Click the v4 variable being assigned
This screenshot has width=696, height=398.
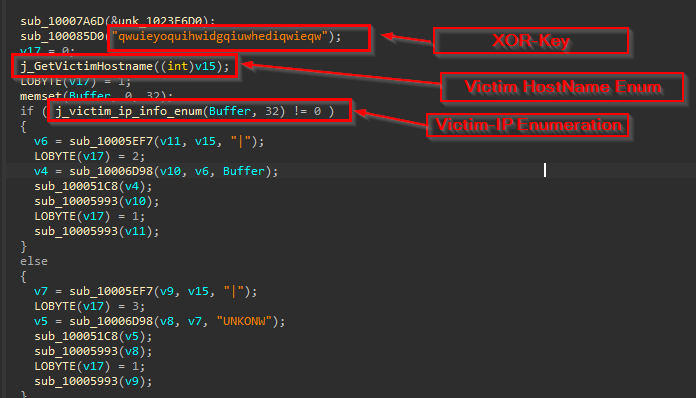(x=41, y=171)
